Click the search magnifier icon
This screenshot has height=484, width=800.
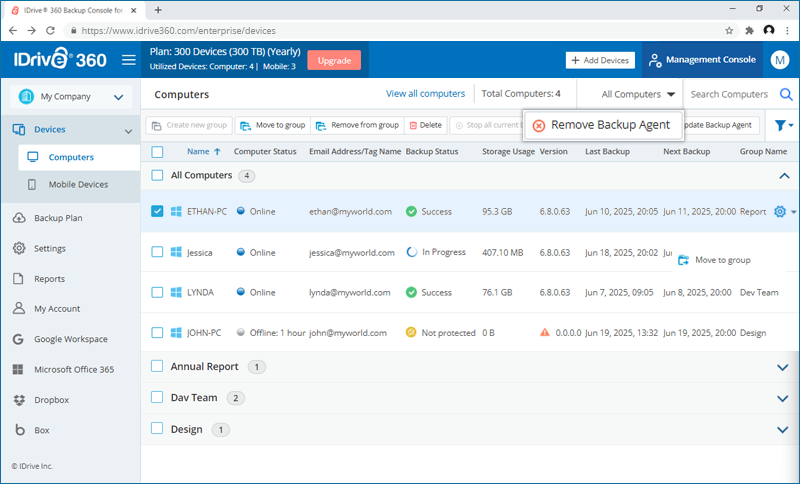786,95
